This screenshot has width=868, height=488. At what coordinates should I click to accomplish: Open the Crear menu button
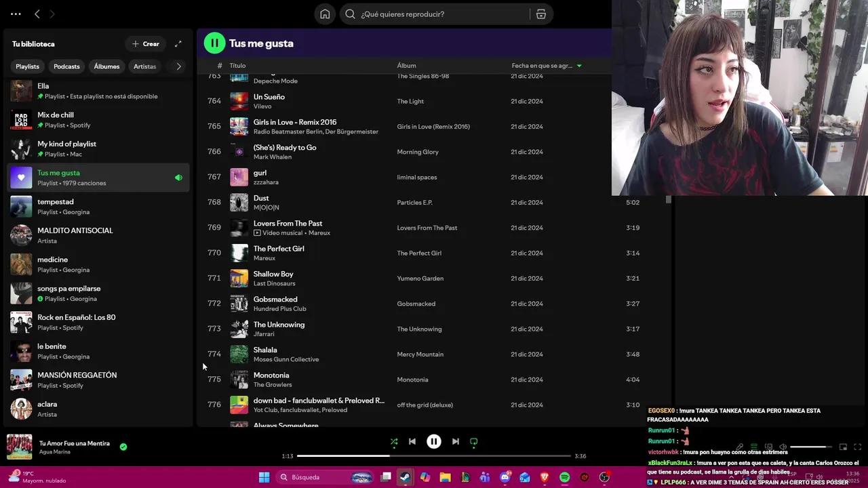146,44
